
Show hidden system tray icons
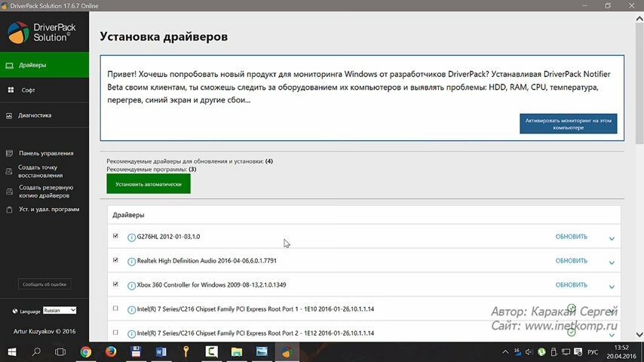tap(505, 352)
